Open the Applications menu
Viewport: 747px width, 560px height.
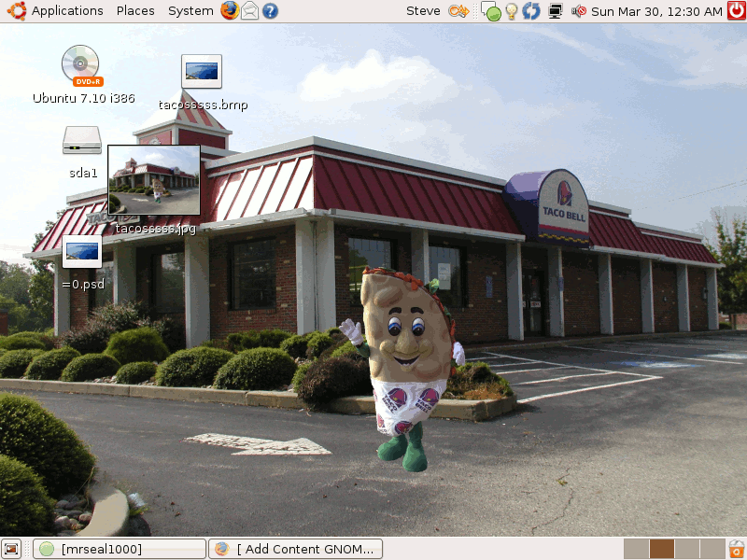coord(56,11)
